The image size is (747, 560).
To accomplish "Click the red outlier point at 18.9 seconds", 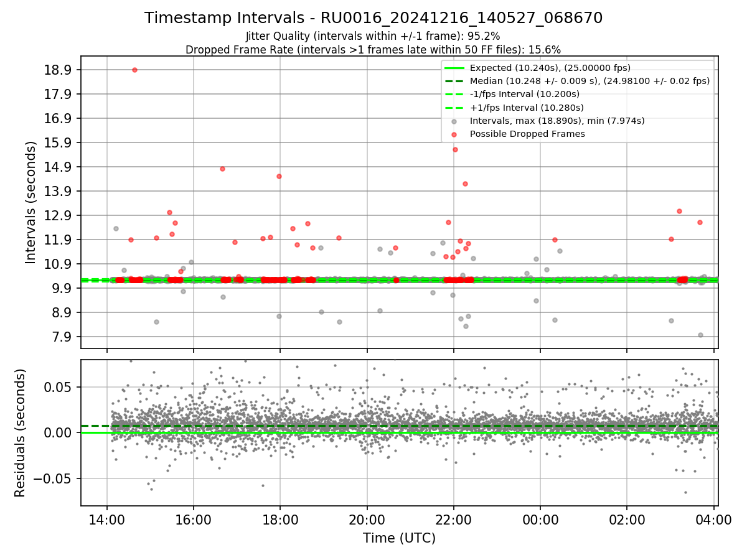I will pos(134,70).
